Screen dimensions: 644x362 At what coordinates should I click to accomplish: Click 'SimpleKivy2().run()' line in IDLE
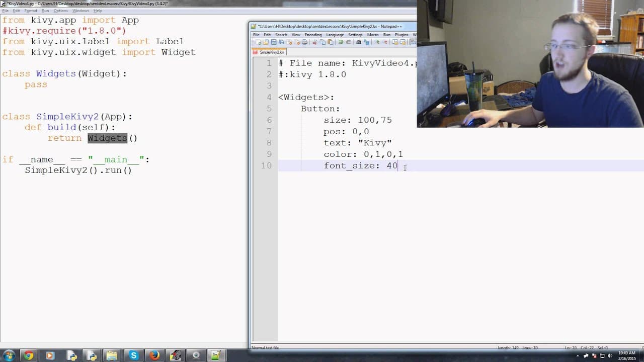tap(78, 170)
